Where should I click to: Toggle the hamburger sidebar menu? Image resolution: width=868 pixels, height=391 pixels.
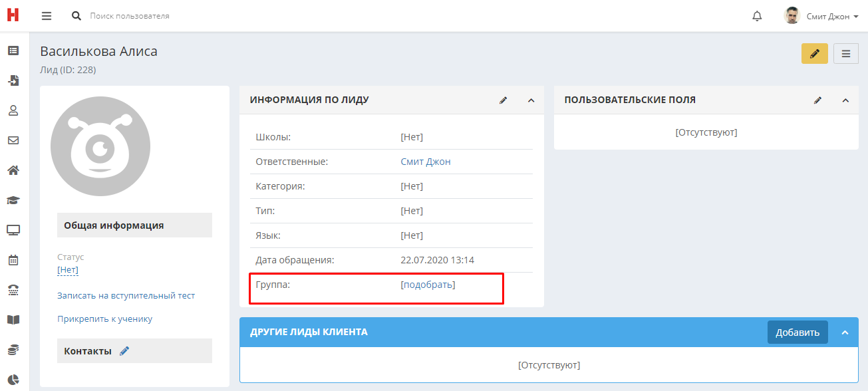(x=47, y=15)
